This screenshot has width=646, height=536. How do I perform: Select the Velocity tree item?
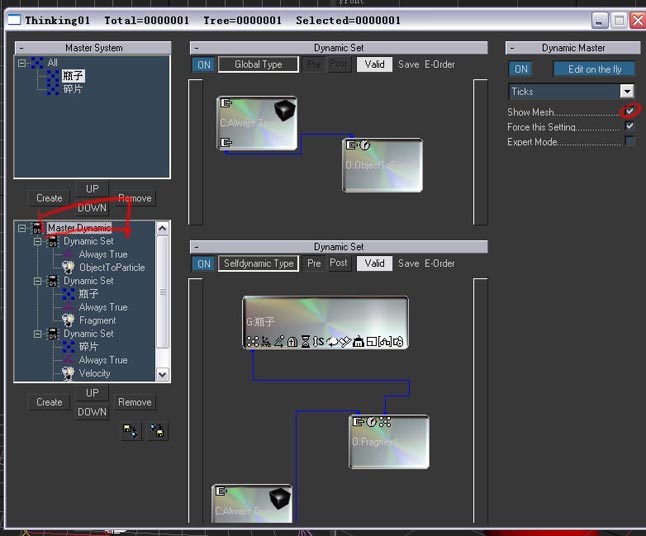[95, 373]
